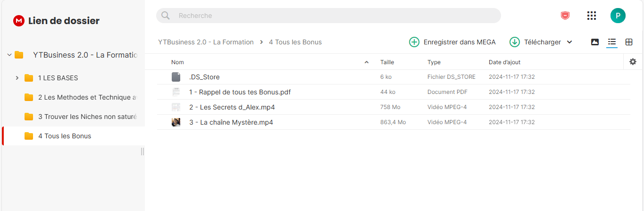Expand the 1 LES BASES folder arrow
644x211 pixels.
17,78
